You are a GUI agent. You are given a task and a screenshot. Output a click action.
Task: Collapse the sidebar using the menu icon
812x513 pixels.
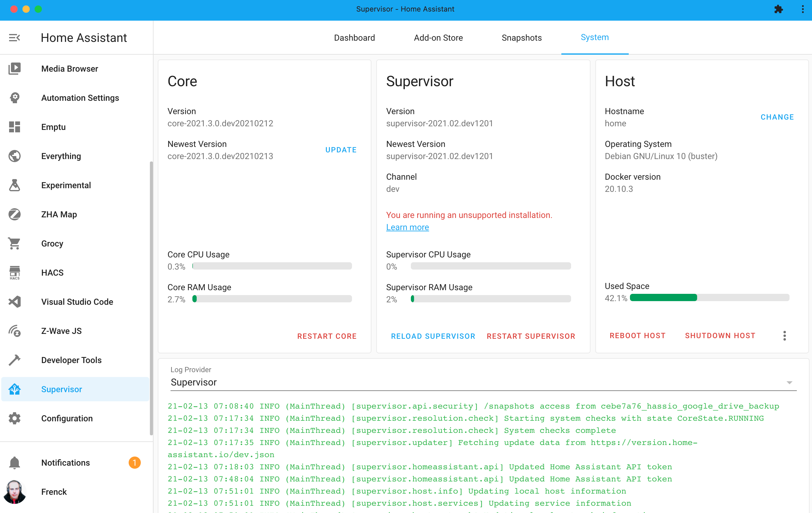pos(14,37)
